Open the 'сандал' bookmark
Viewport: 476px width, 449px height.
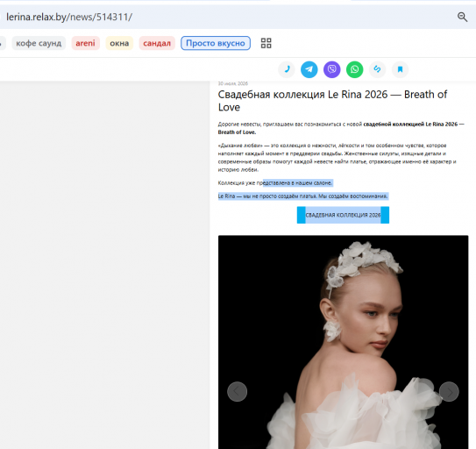(x=157, y=43)
